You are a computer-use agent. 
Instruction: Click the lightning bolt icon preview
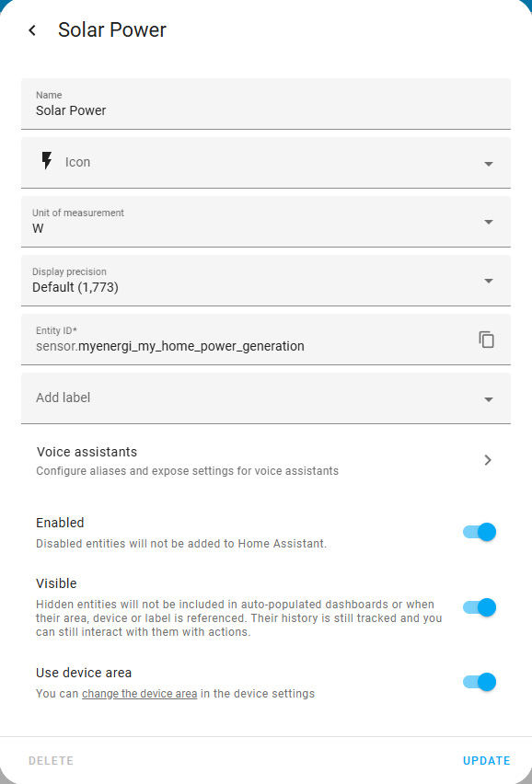(47, 162)
